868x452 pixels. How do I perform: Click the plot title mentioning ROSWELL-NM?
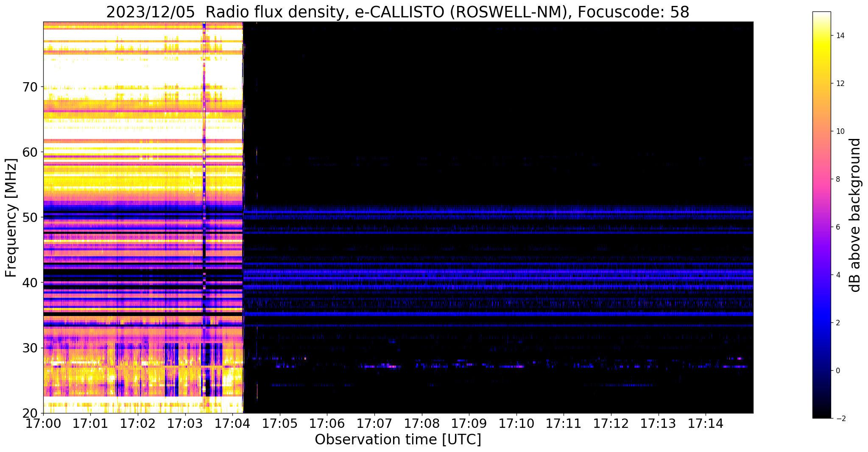pos(398,12)
